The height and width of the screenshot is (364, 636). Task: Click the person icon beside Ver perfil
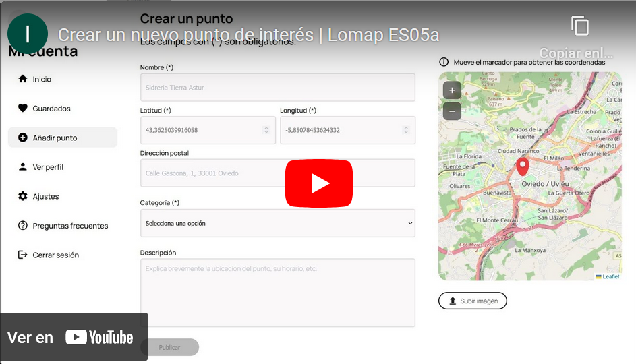(23, 166)
